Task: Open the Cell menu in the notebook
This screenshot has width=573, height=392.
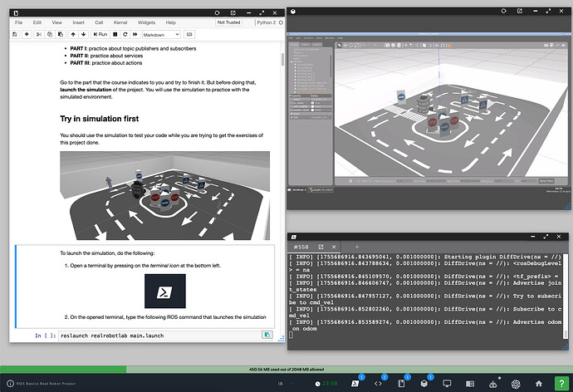Action: (99, 23)
